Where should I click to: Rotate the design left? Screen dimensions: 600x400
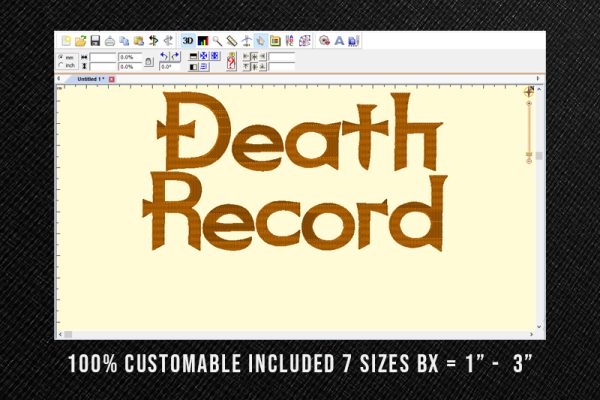(164, 56)
